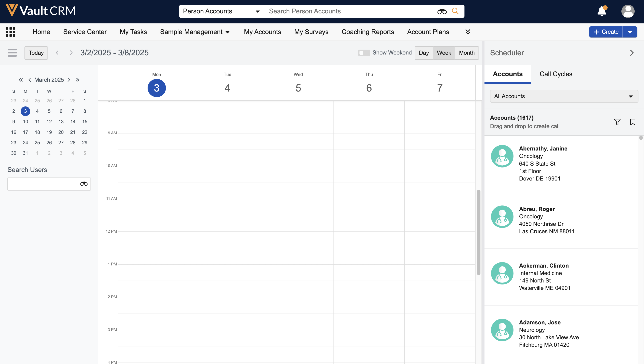Select March 12 in the mini calendar

49,122
